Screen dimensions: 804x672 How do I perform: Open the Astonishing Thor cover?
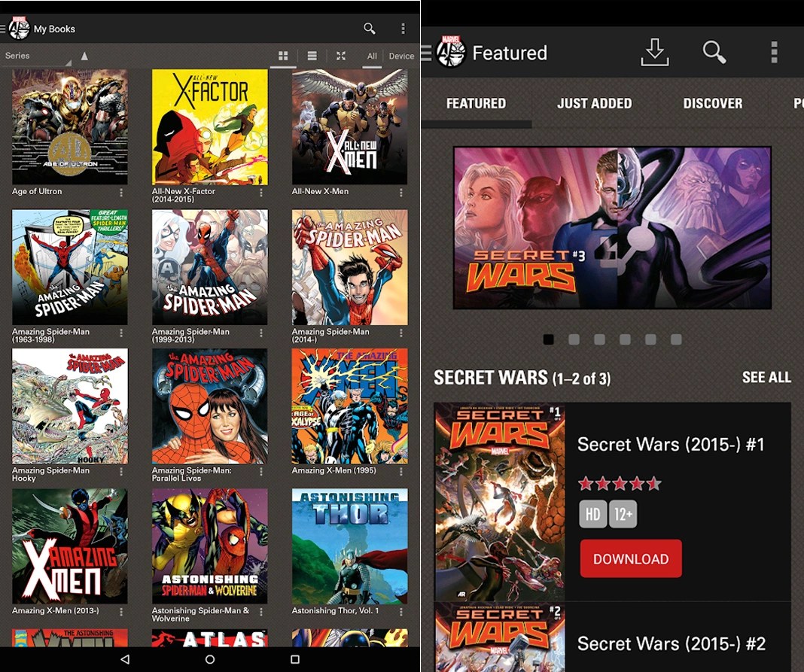(350, 546)
